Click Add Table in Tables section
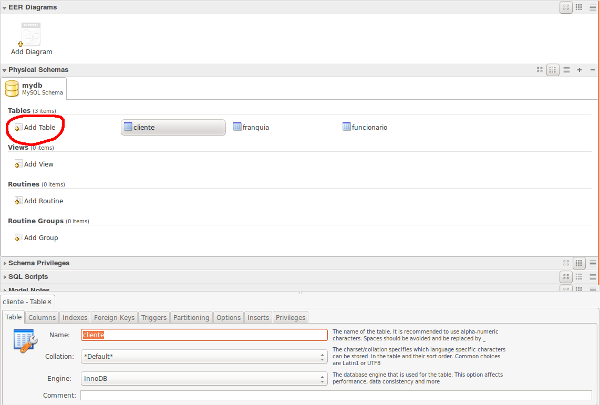 click(35, 127)
